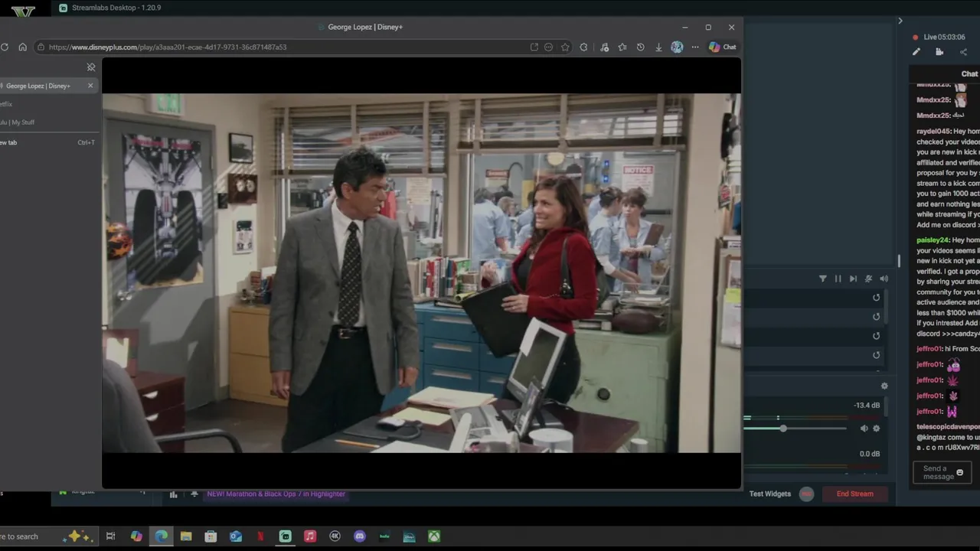Click the browser home icon
The height and width of the screenshot is (551, 980).
pos(23,47)
